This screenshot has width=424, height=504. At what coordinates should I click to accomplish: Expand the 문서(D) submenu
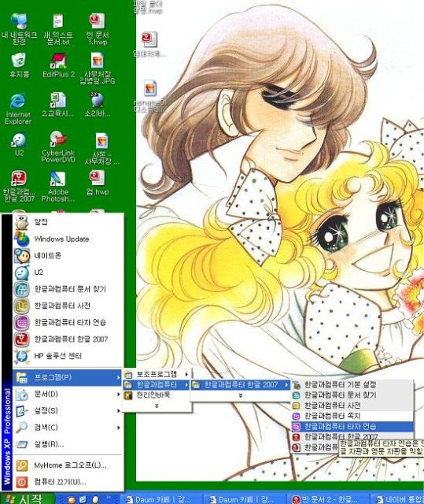(x=68, y=394)
